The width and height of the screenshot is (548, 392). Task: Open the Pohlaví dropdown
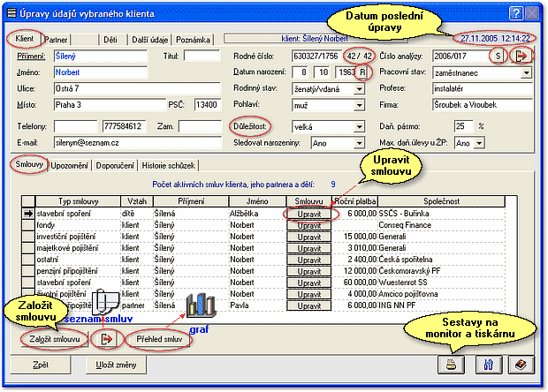361,106
